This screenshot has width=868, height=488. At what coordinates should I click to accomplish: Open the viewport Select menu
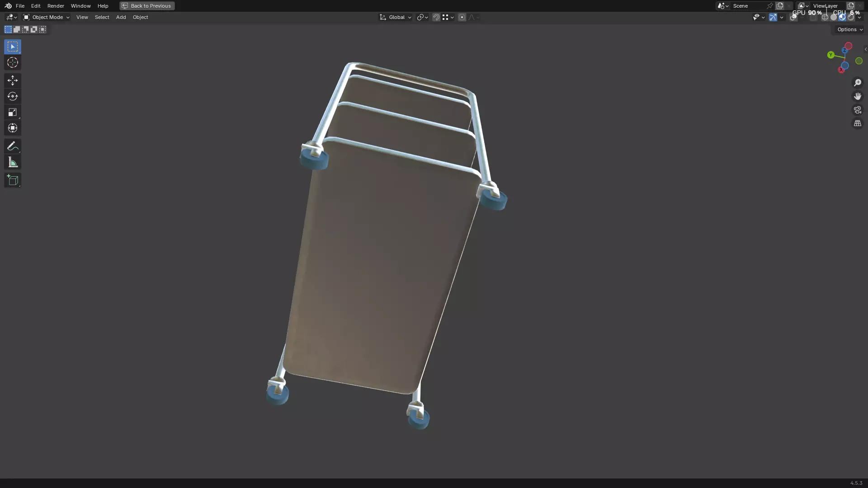point(102,17)
